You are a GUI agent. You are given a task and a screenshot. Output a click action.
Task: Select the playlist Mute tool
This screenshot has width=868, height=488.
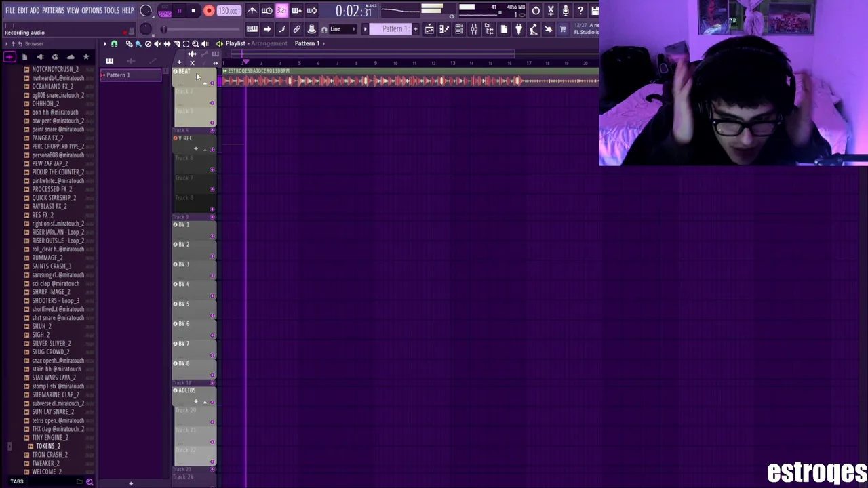point(157,43)
